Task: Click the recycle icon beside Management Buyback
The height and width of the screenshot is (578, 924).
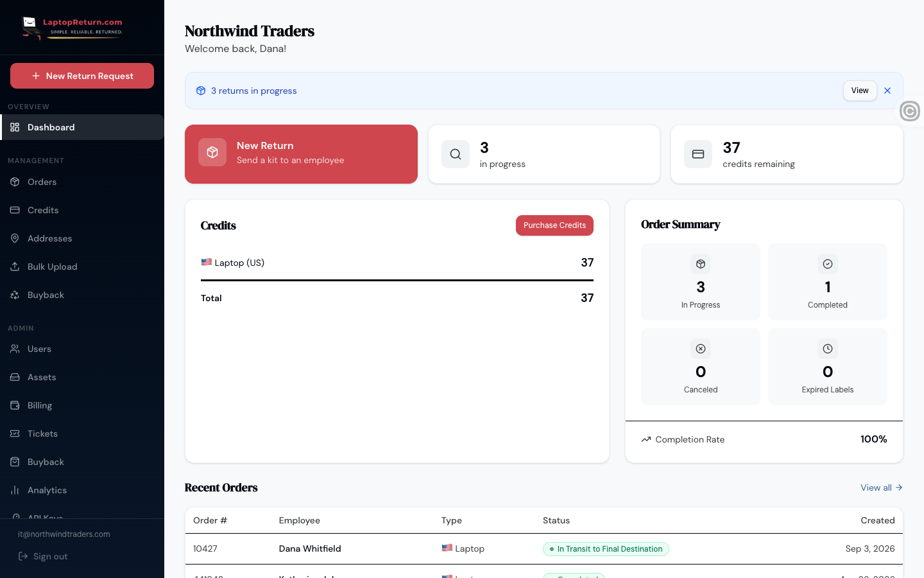Action: (15, 295)
